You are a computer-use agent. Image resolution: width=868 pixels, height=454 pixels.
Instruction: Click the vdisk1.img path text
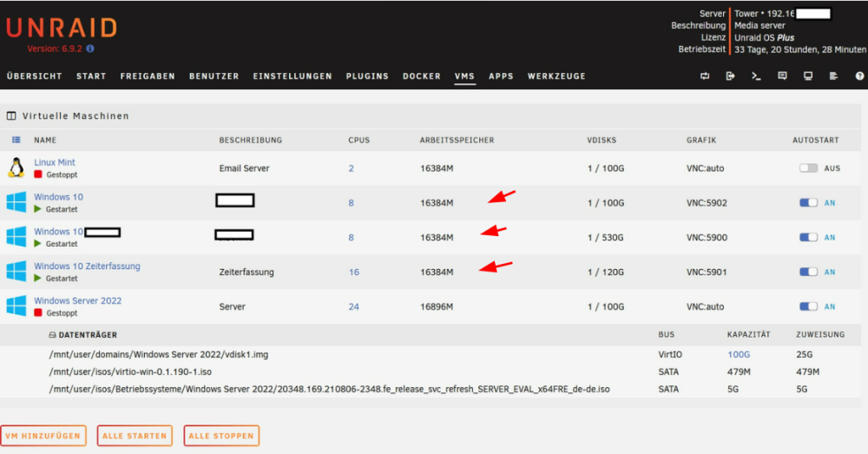pos(158,354)
